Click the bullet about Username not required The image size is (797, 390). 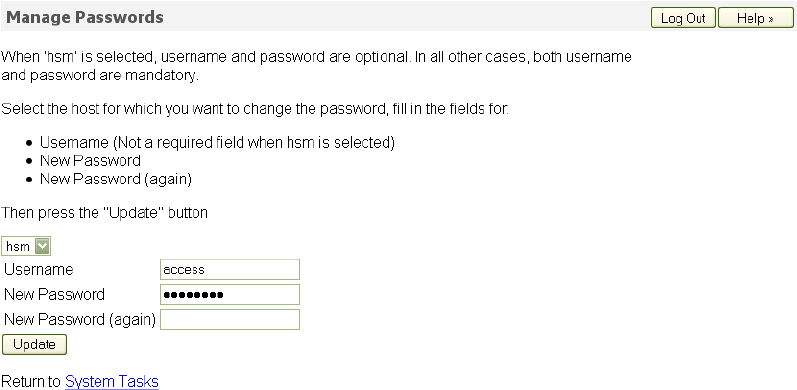[217, 143]
